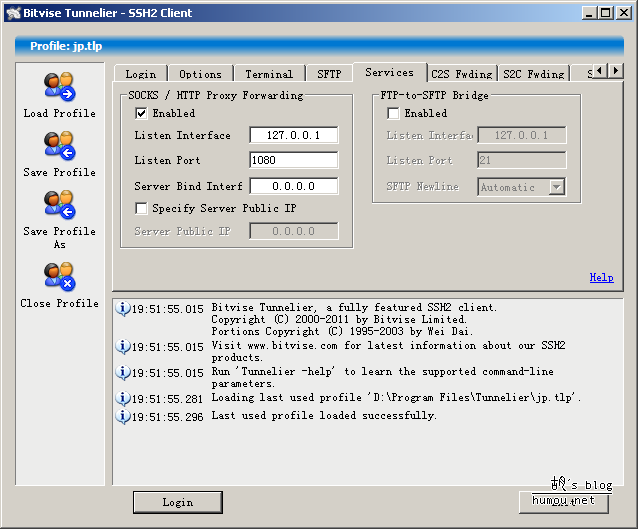This screenshot has height=529, width=638.
Task: Click the SOCKS Listen Interface field 127.0.0.1
Action: [x=293, y=135]
